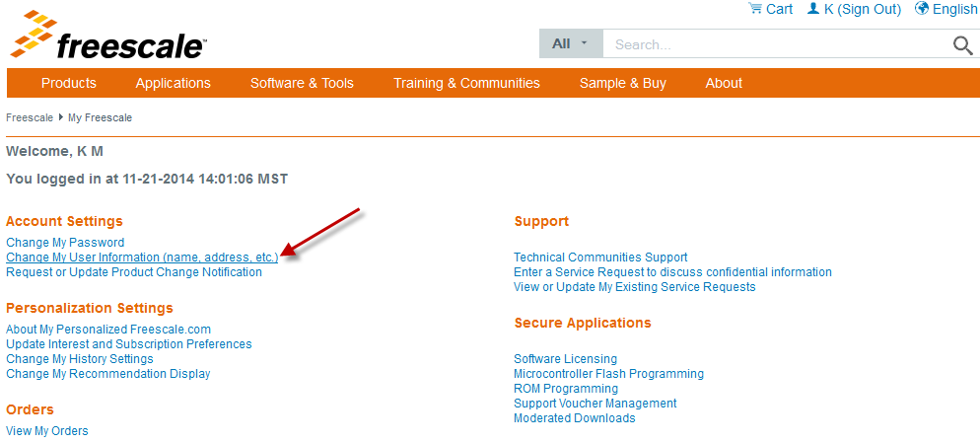Click the user profile icon
The image size is (980, 443).
tap(813, 9)
